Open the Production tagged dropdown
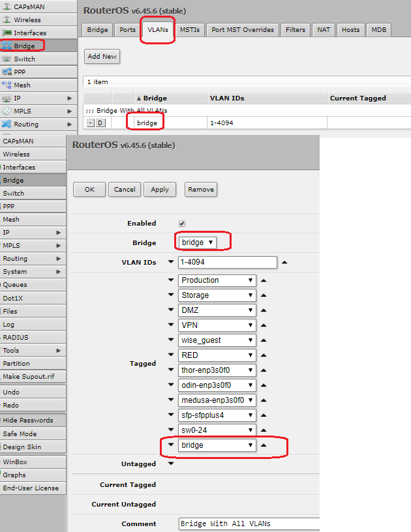The image size is (411, 532). [217, 280]
